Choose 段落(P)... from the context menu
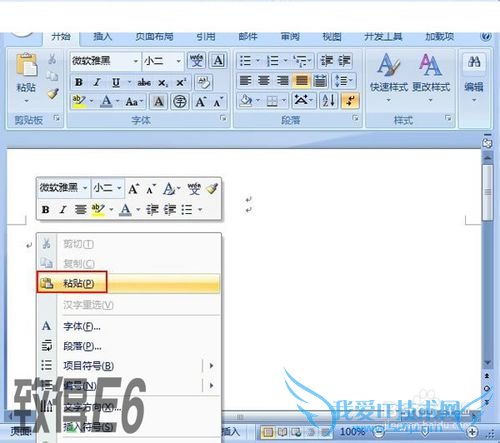Screen dimensions: 500x443 pos(129,346)
